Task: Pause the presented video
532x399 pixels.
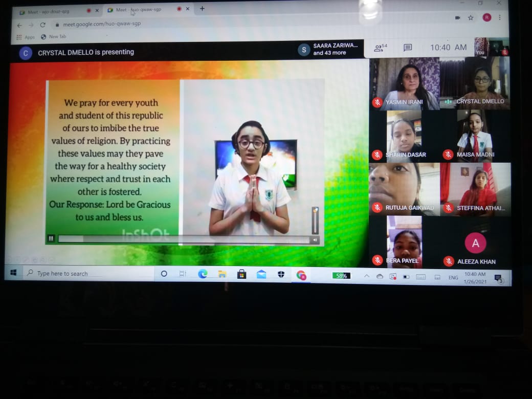Action: (51, 238)
